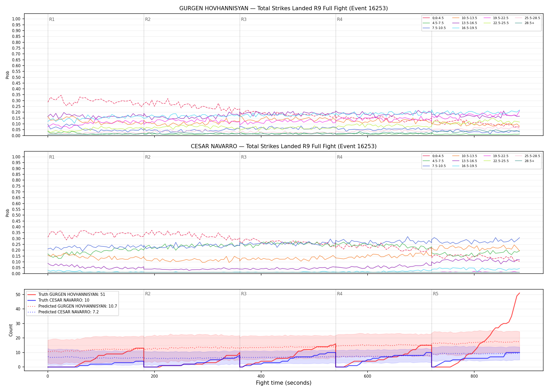
Task: Click the R4 round marker in the Count chart
Action: [x=340, y=294]
